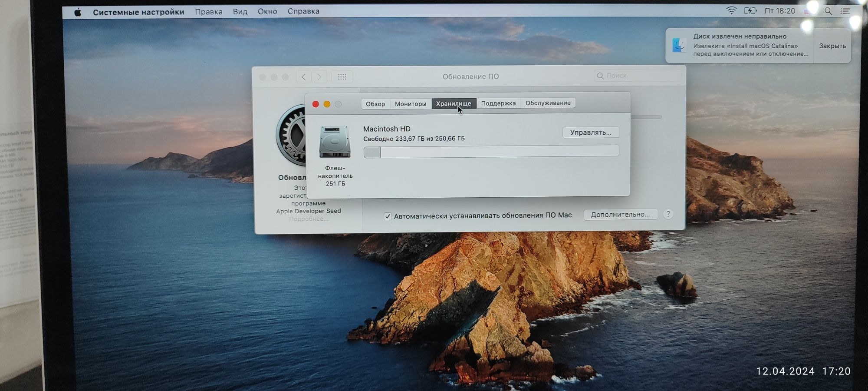The width and height of the screenshot is (868, 391).
Task: Click the Finder icon in the notification
Action: tap(679, 45)
